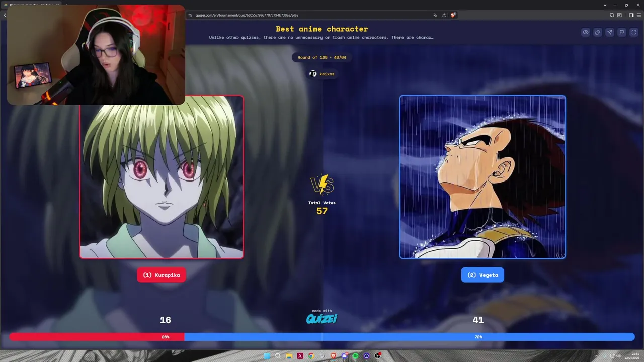This screenshot has width=644, height=362.
Task: Click the Kurapika vote count 16
Action: (x=166, y=320)
